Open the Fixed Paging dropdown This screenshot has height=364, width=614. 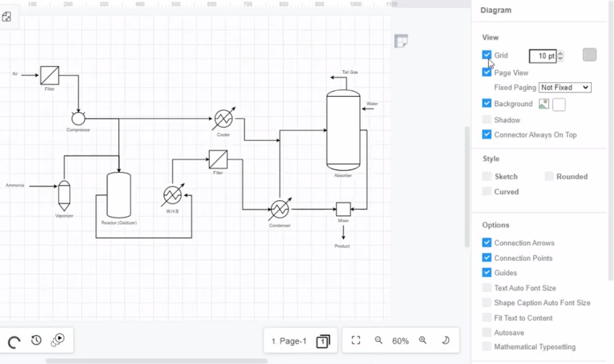[x=565, y=87]
